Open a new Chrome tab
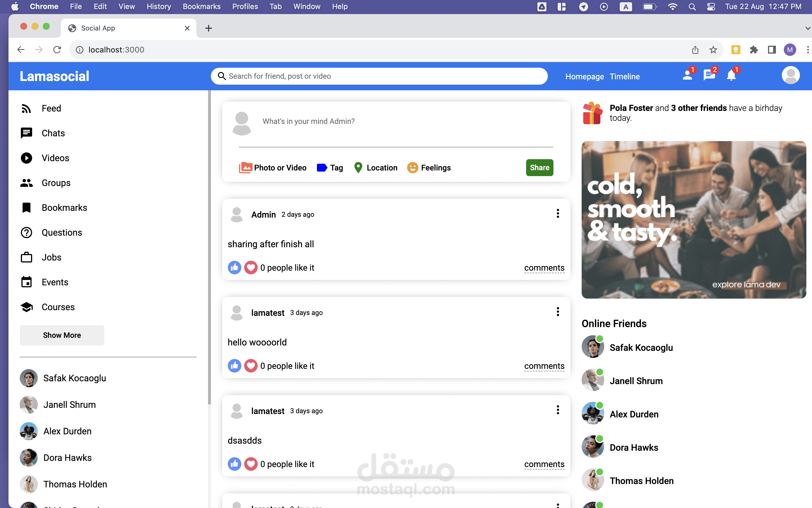812x508 pixels. [x=208, y=28]
